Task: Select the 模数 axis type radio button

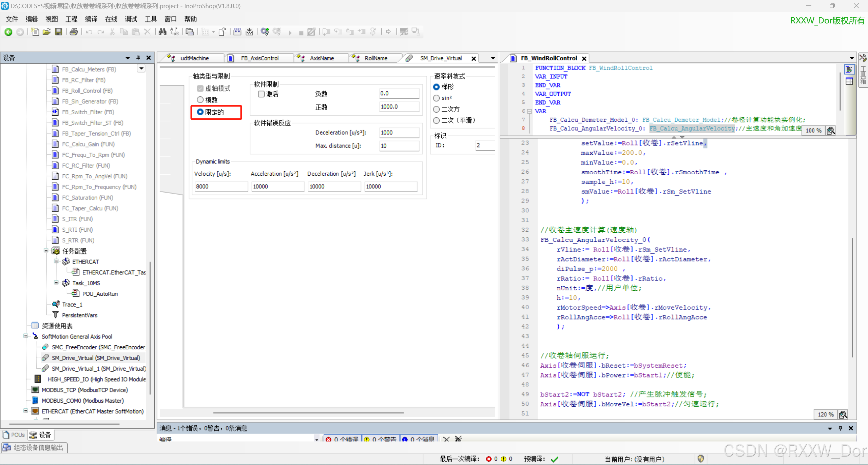Action: pos(200,100)
